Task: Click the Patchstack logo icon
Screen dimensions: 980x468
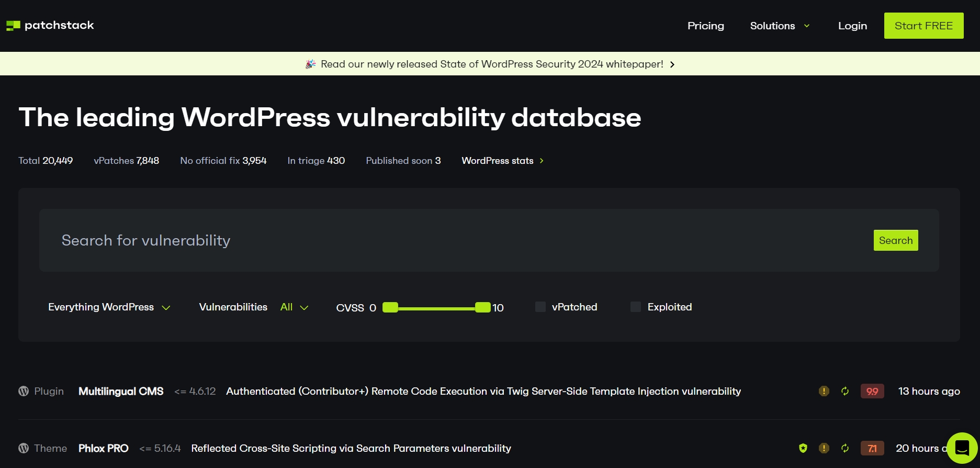Action: click(13, 26)
